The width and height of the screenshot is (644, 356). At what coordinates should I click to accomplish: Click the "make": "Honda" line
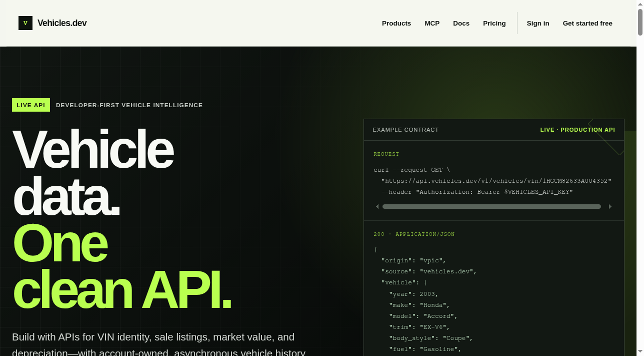419,305
